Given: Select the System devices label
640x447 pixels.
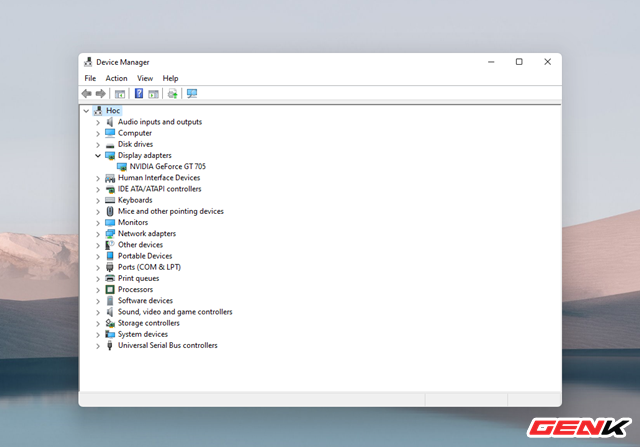Looking at the screenshot, I should (x=143, y=334).
